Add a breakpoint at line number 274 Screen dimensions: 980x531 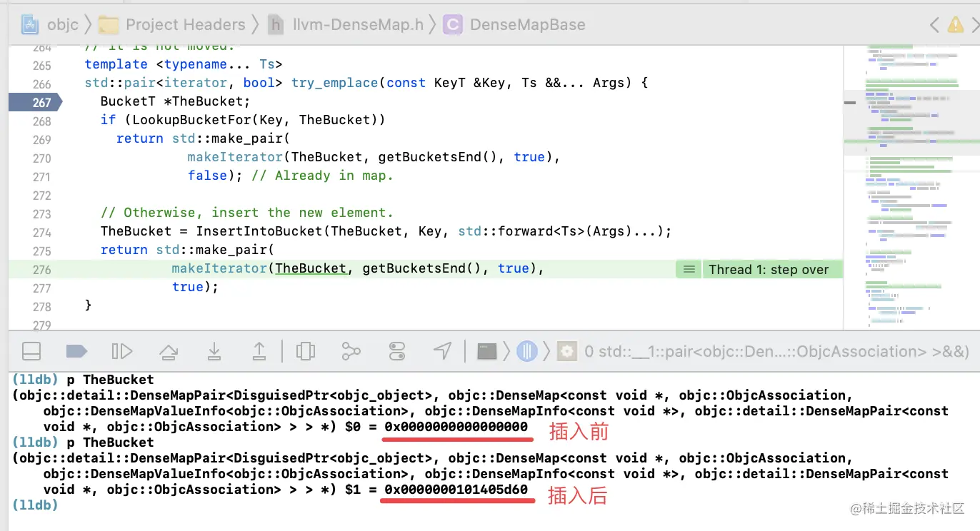coord(42,232)
